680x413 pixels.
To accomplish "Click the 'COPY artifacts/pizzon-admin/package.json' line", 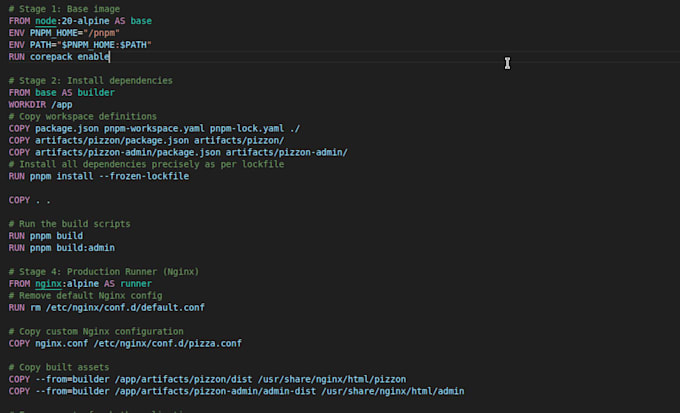I will [x=178, y=152].
